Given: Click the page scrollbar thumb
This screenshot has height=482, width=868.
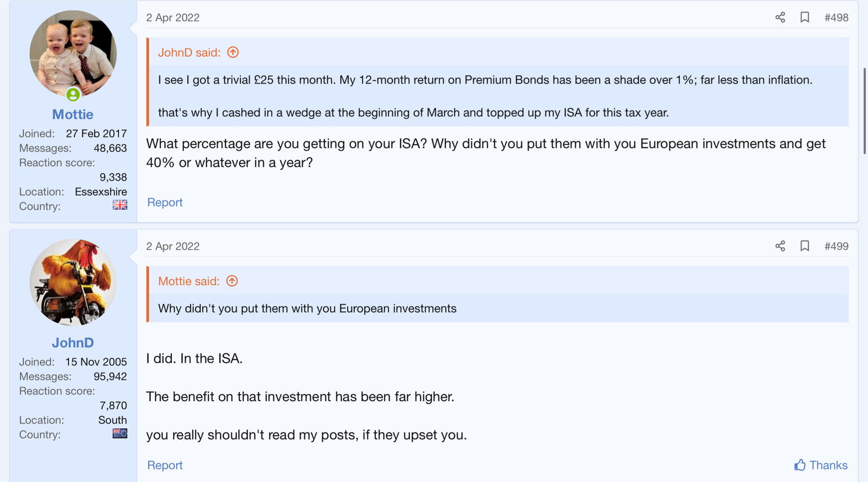Looking at the screenshot, I should 864,111.
